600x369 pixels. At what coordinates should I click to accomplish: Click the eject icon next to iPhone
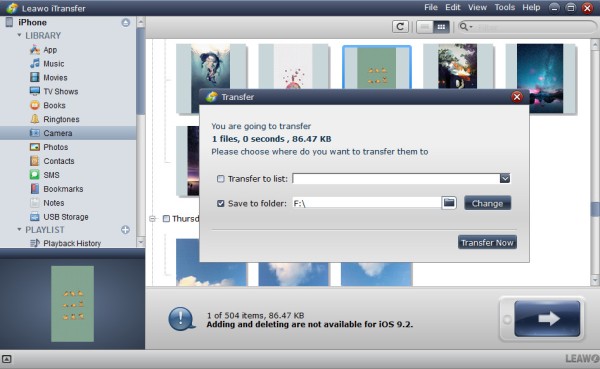coord(126,23)
